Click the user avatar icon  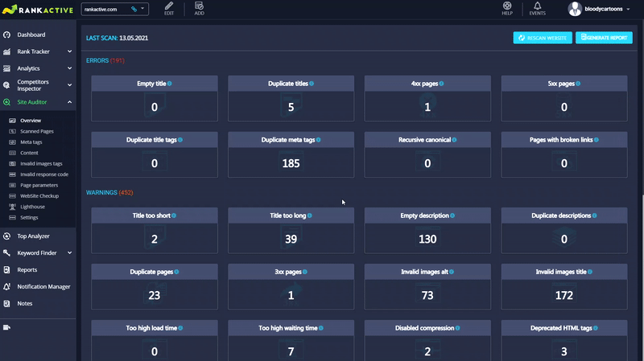click(x=575, y=9)
